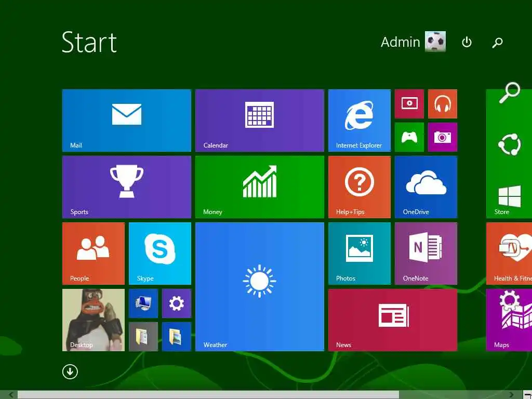Open the Money tile
Viewport: 532px width, 399px height.
260,187
